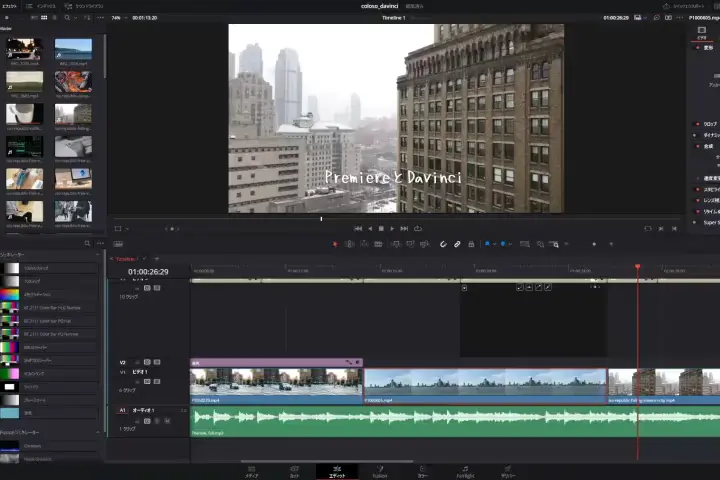
Task: Open the viewer zoom 74% dropdown
Action: [x=125, y=18]
